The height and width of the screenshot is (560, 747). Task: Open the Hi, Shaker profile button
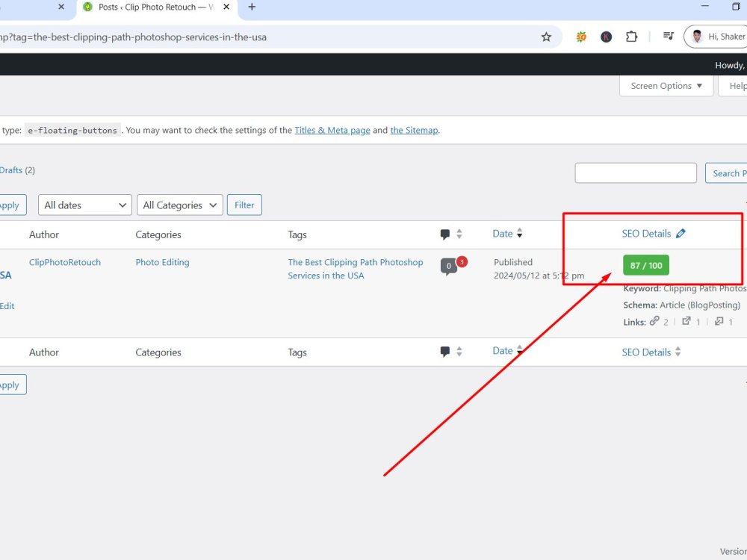coord(716,37)
